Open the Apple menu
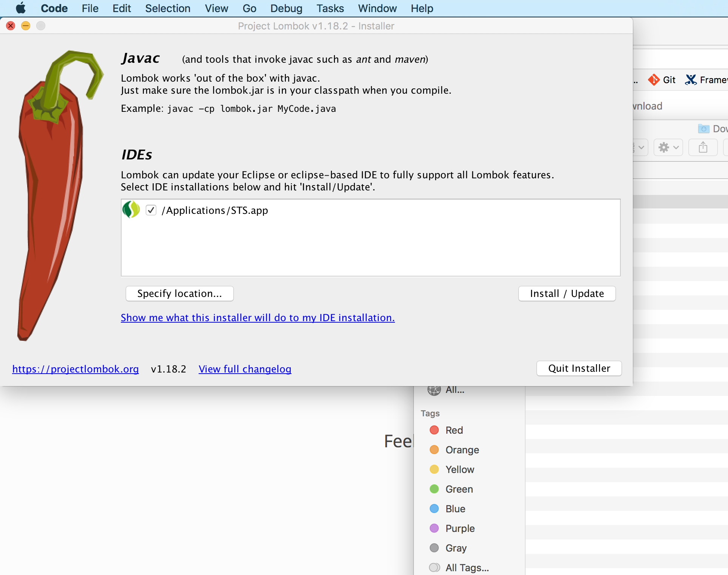 (21, 8)
